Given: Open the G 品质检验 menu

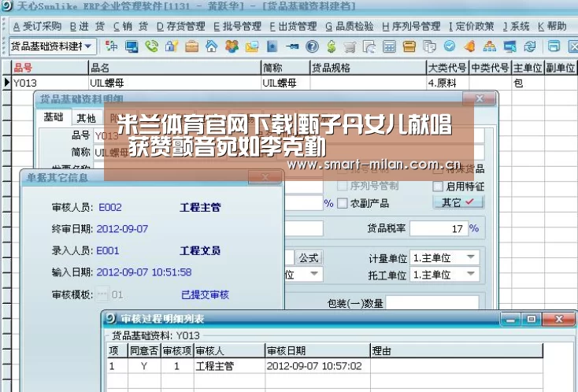Looking at the screenshot, I should pyautogui.click(x=350, y=27).
